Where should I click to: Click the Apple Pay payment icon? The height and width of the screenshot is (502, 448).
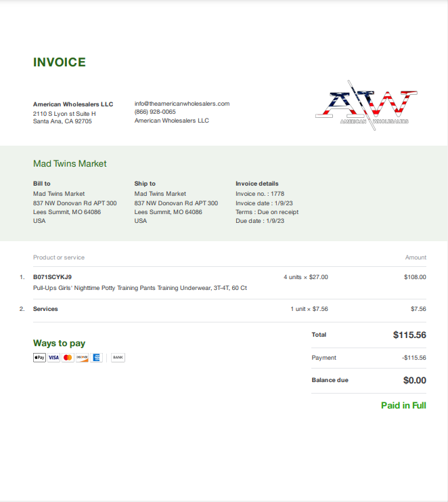coord(39,357)
